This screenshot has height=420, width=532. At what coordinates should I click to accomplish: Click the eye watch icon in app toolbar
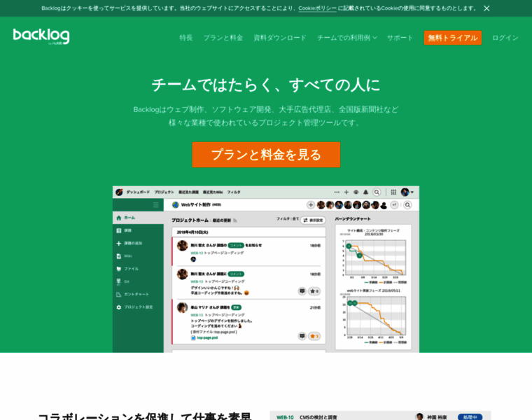click(x=356, y=192)
